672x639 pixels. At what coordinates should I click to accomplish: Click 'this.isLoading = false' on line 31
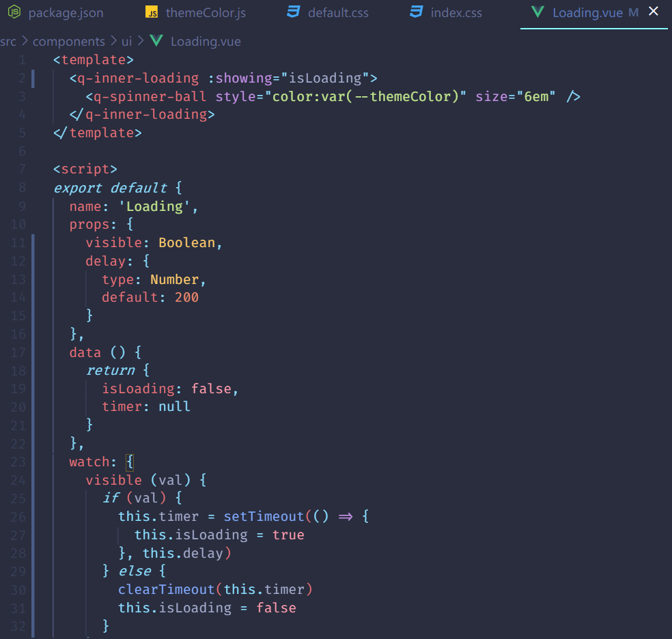tap(207, 608)
